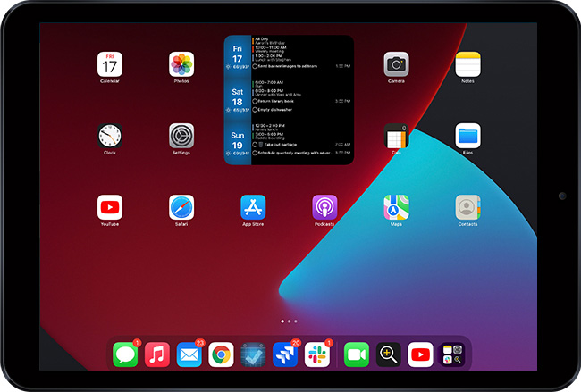The image size is (581, 392).
Task: Select the first home screen page dot
Action: tap(282, 321)
